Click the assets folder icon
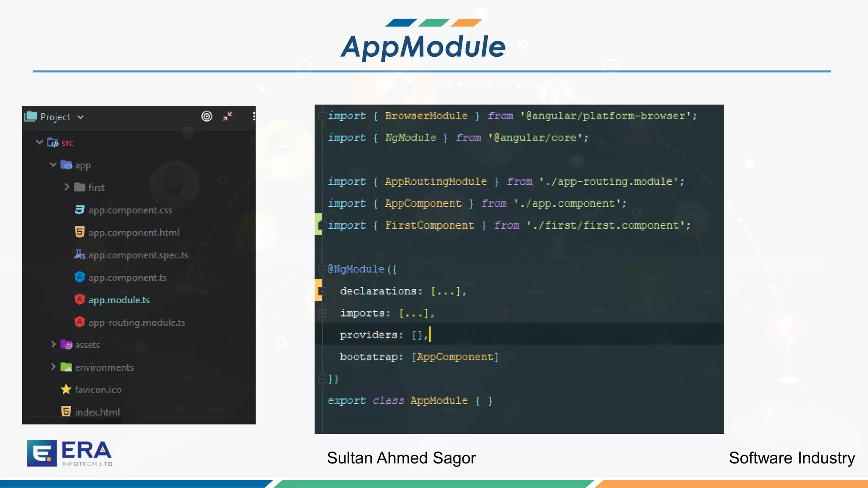 point(66,344)
